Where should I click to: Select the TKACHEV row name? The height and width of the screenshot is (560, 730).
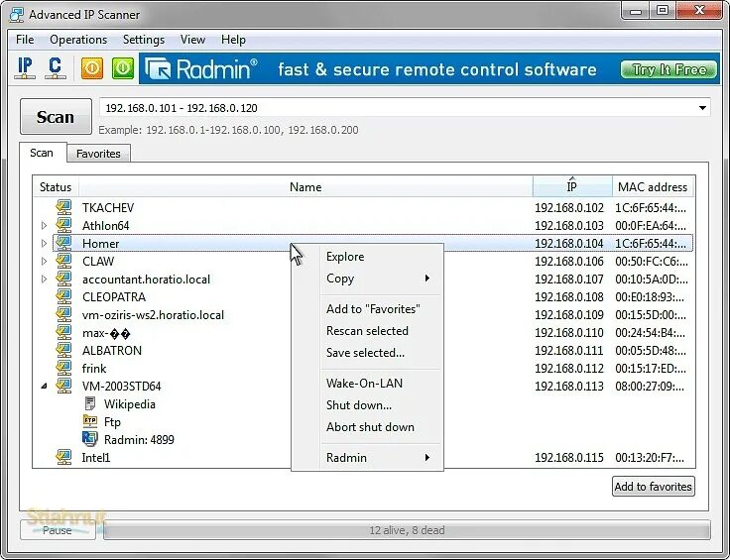(108, 208)
